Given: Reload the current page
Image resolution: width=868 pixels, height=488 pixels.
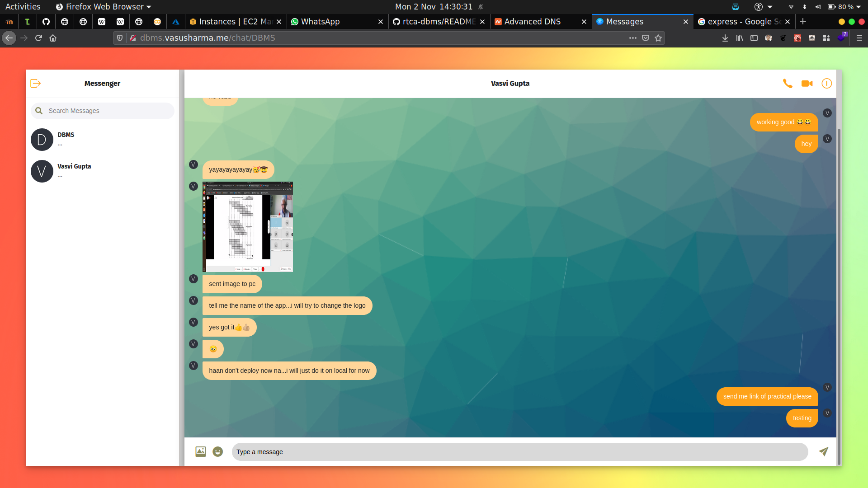Looking at the screenshot, I should (38, 38).
